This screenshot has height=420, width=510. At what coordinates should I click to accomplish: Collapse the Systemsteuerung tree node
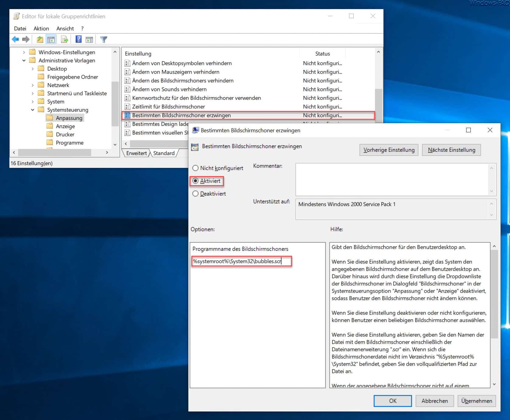(x=33, y=109)
